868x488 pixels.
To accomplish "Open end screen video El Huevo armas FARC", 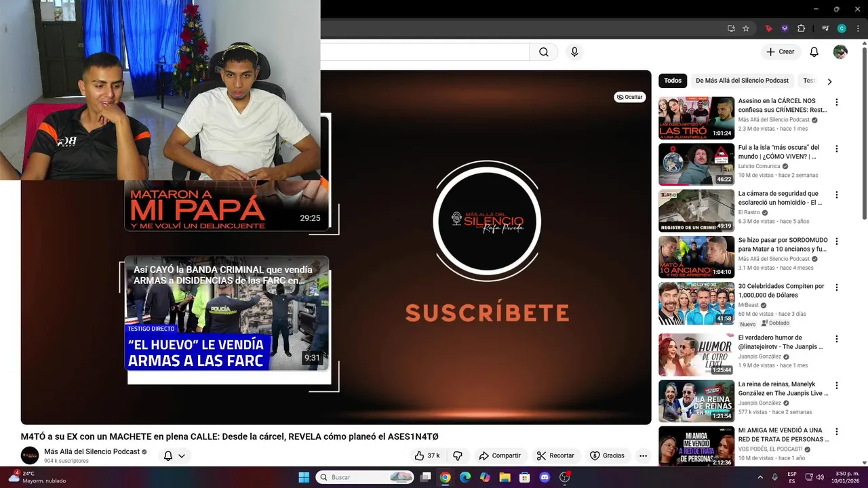I will tap(227, 313).
